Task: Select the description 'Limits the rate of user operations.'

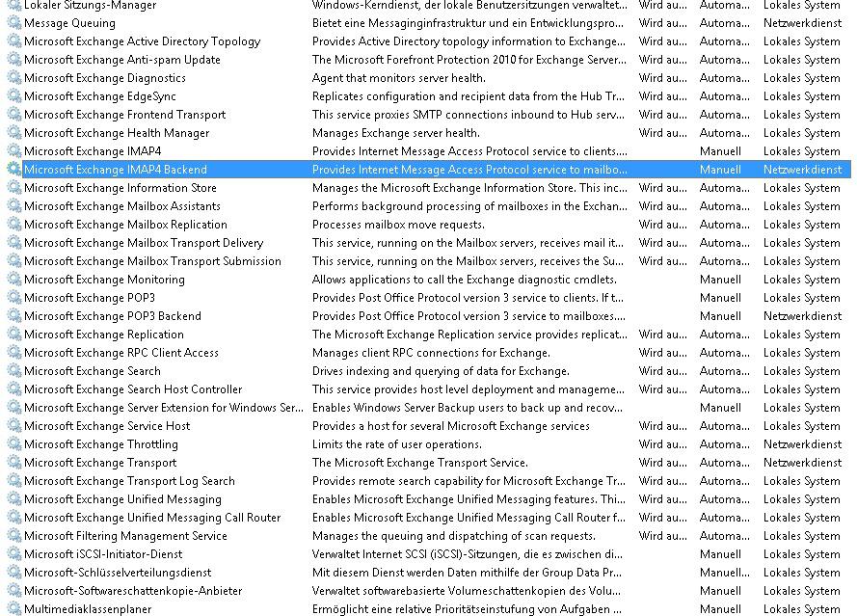Action: 397,444
